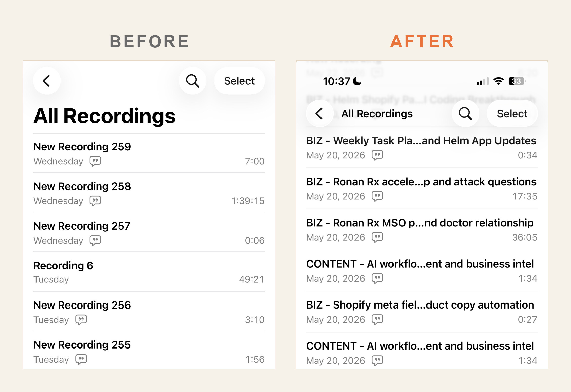Tap Select in the Before panel
The width and height of the screenshot is (571, 392).
[x=239, y=81]
